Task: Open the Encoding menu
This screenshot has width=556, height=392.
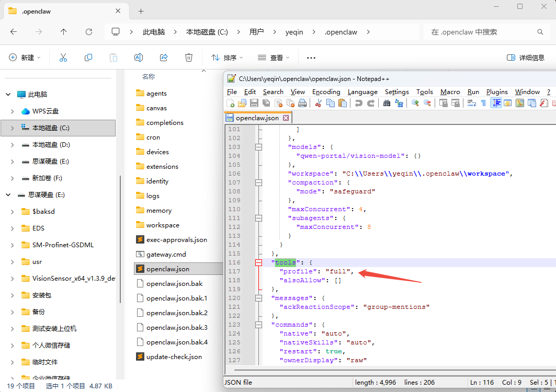Action: (x=326, y=92)
